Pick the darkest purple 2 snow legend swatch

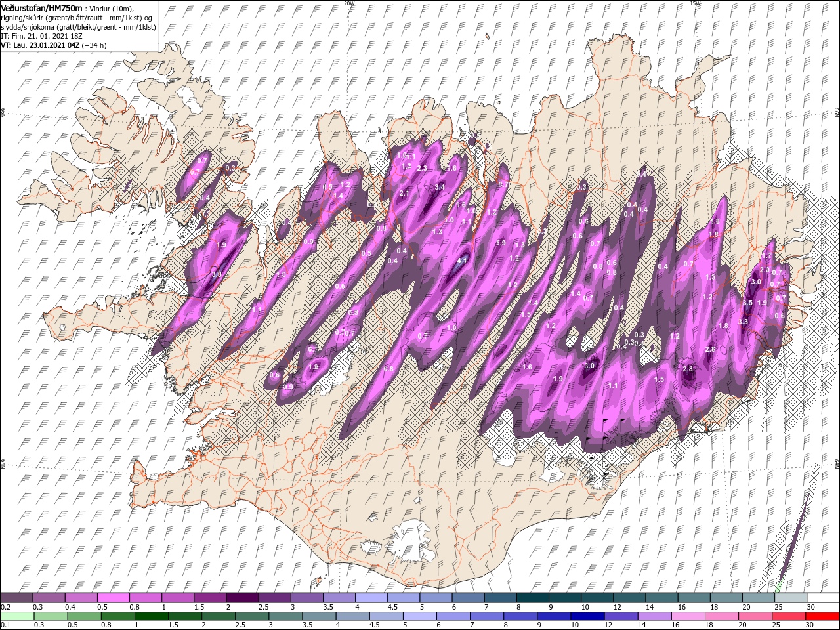[x=241, y=598]
